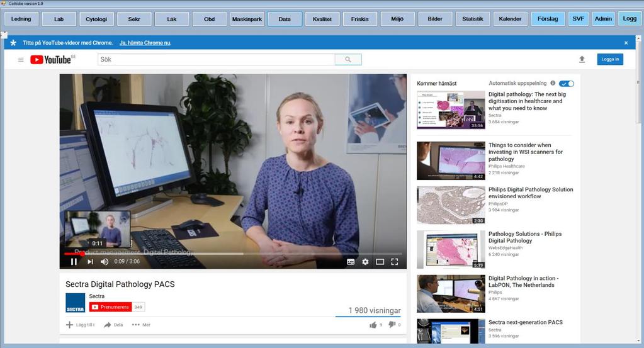Screen dimensions: 644x348
Task: Subscribe with the Prenumerera button
Action: click(110, 307)
